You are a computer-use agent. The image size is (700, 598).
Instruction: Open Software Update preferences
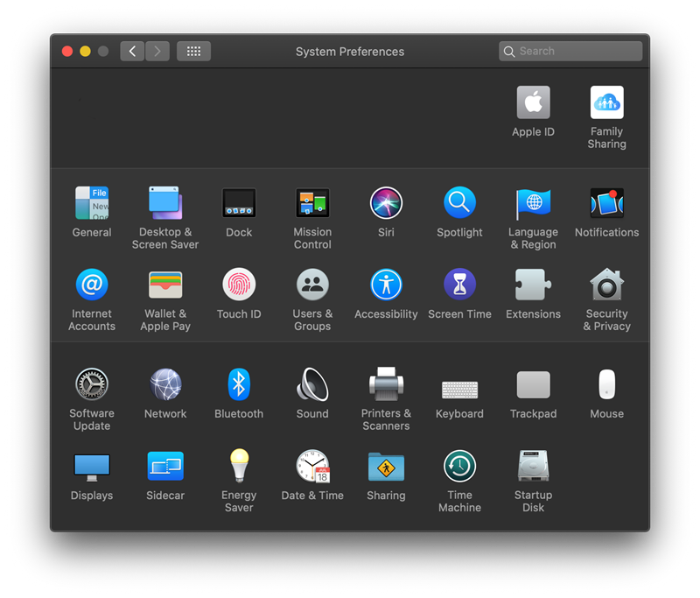pyautogui.click(x=92, y=384)
